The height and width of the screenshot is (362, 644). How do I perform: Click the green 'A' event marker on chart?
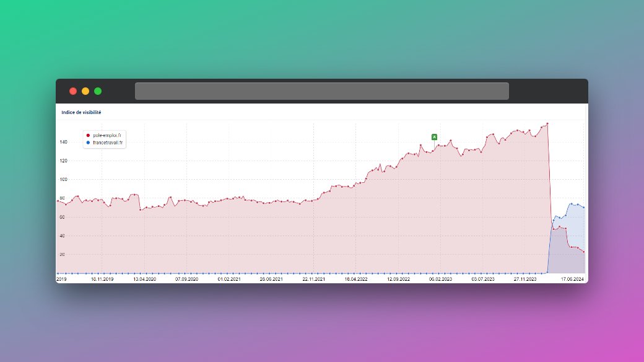[434, 137]
